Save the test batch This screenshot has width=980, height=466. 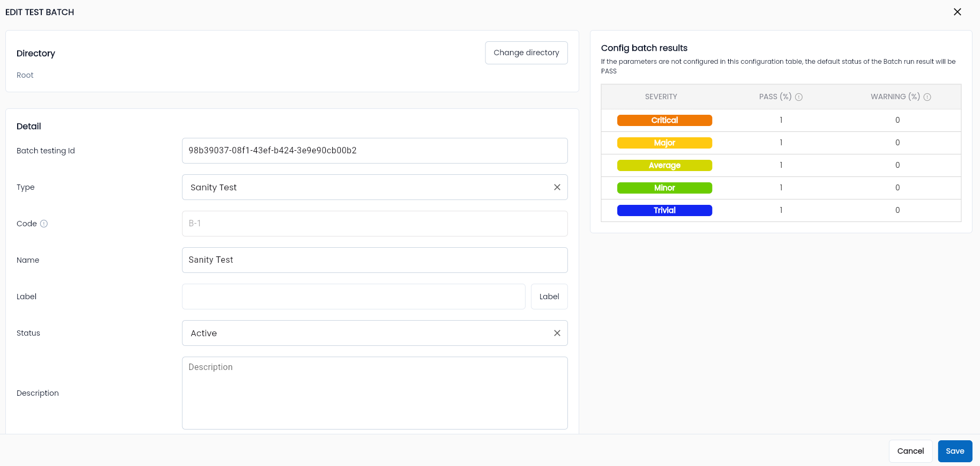point(955,451)
